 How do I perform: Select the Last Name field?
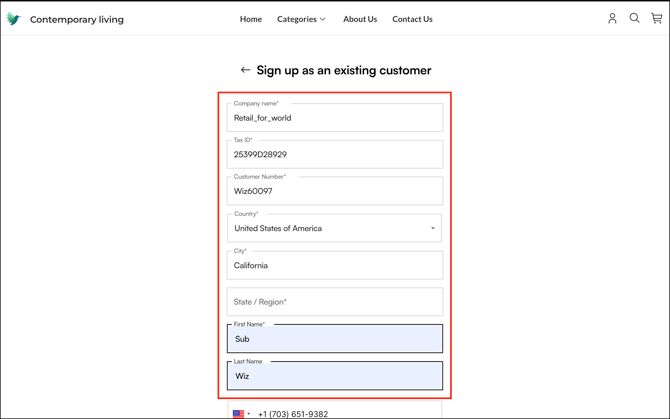click(x=335, y=376)
